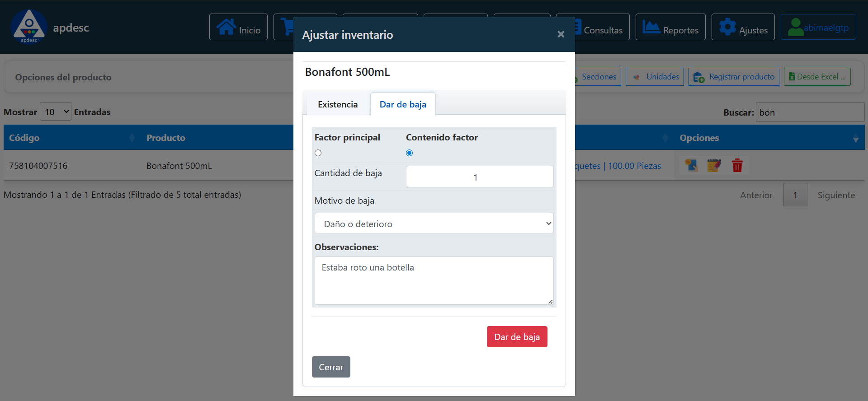Select the Dar de baja tab
Image resolution: width=868 pixels, height=401 pixels.
[402, 104]
